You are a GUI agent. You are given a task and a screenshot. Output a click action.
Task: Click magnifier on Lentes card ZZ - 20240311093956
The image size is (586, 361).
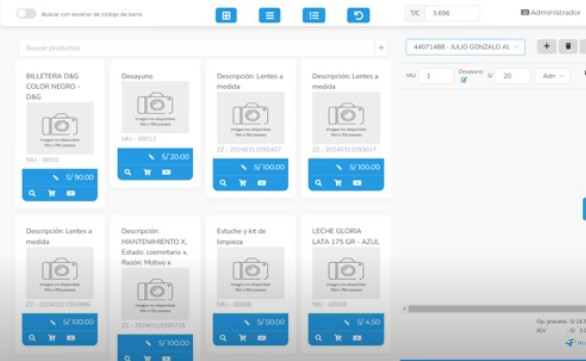[x=32, y=338]
